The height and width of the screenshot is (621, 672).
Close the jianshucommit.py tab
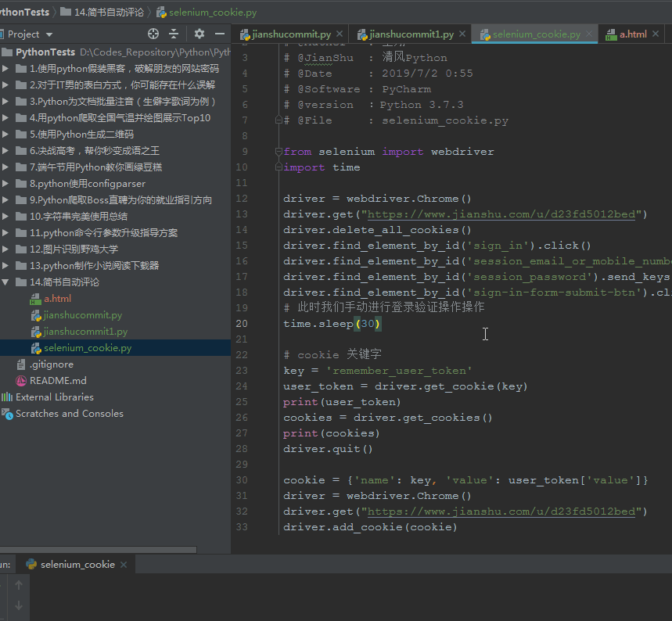[x=340, y=34]
